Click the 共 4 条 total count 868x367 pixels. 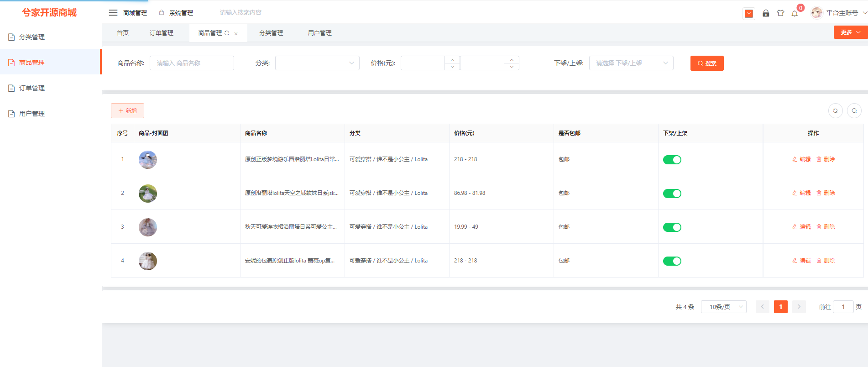pyautogui.click(x=685, y=307)
